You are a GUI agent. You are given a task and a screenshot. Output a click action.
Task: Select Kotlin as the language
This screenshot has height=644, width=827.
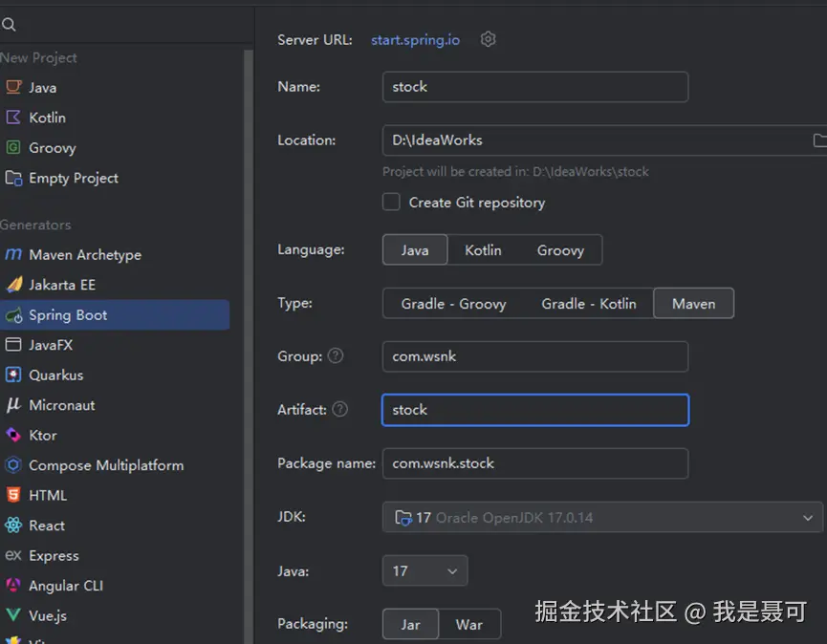[x=483, y=250]
